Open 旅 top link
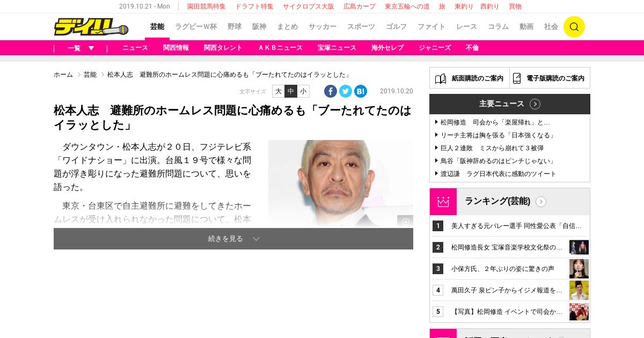Image resolution: width=644 pixels, height=338 pixels. pos(442,6)
